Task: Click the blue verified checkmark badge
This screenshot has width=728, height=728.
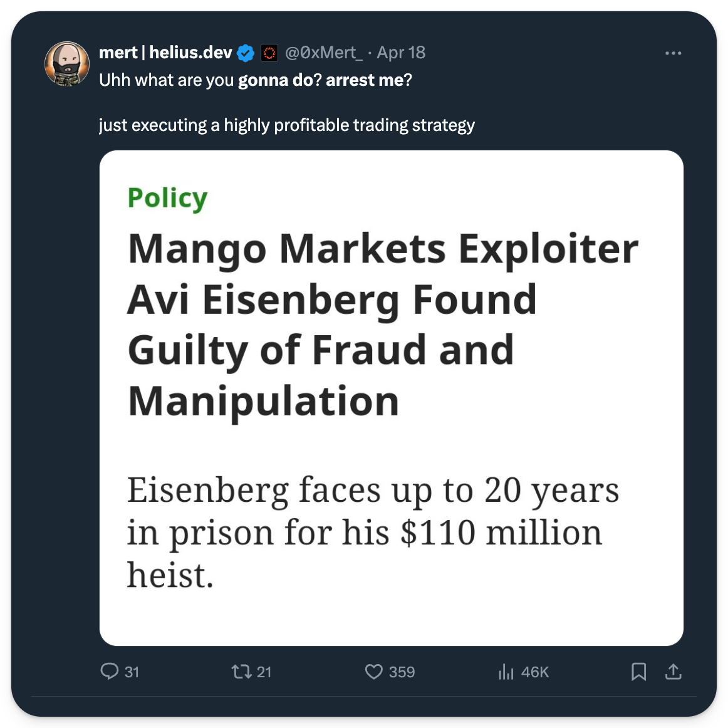Action: pyautogui.click(x=246, y=53)
